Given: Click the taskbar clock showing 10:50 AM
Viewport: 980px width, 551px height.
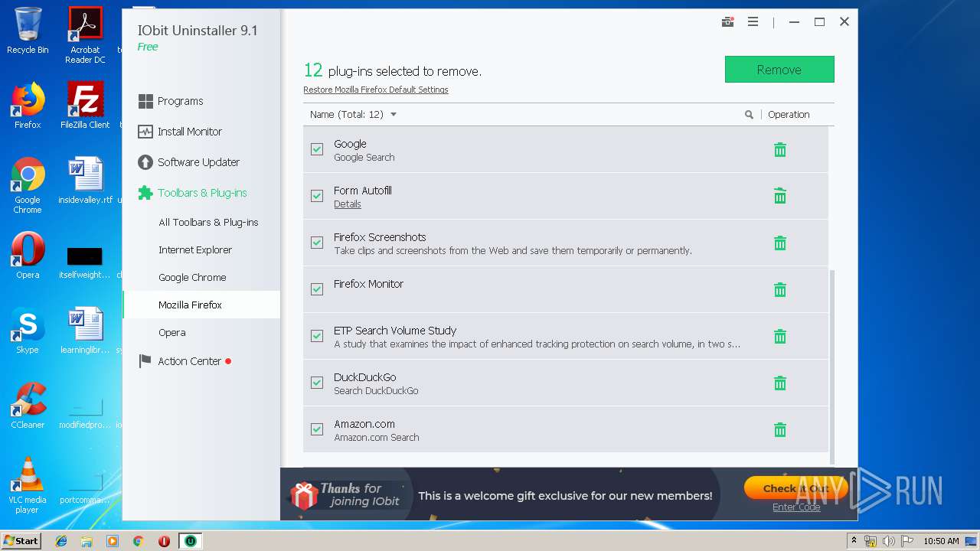Looking at the screenshot, I should (x=941, y=541).
